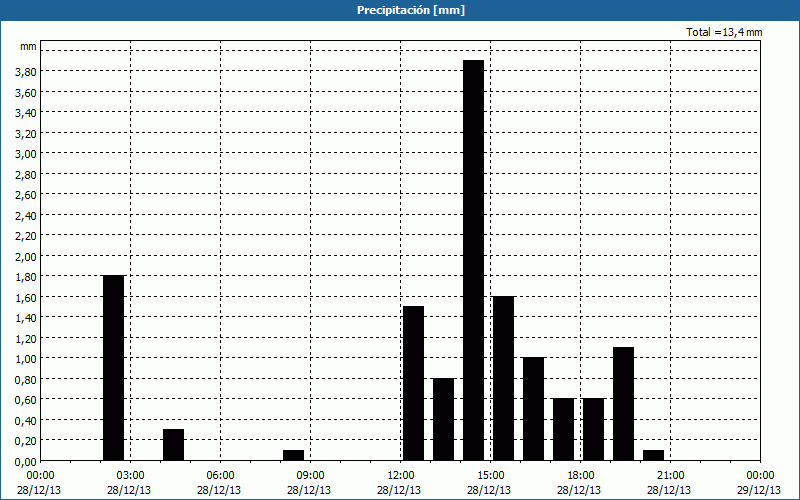The width and height of the screenshot is (800, 500).
Task: Click the 'Precipitación [mm]' chart title
Action: click(x=411, y=10)
